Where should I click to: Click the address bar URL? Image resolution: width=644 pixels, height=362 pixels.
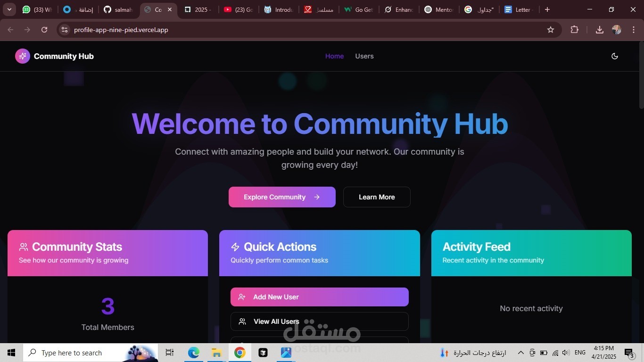121,30
